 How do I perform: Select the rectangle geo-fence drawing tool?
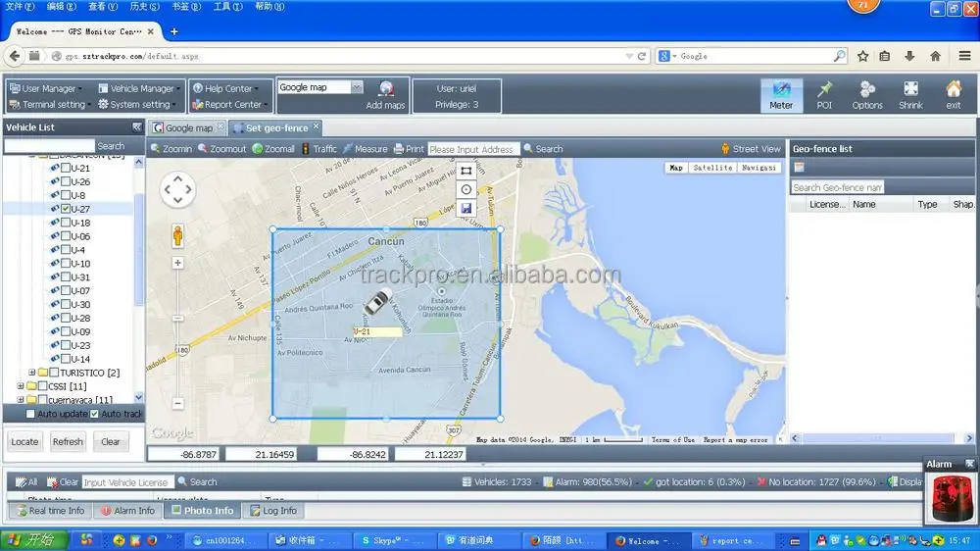[465, 171]
